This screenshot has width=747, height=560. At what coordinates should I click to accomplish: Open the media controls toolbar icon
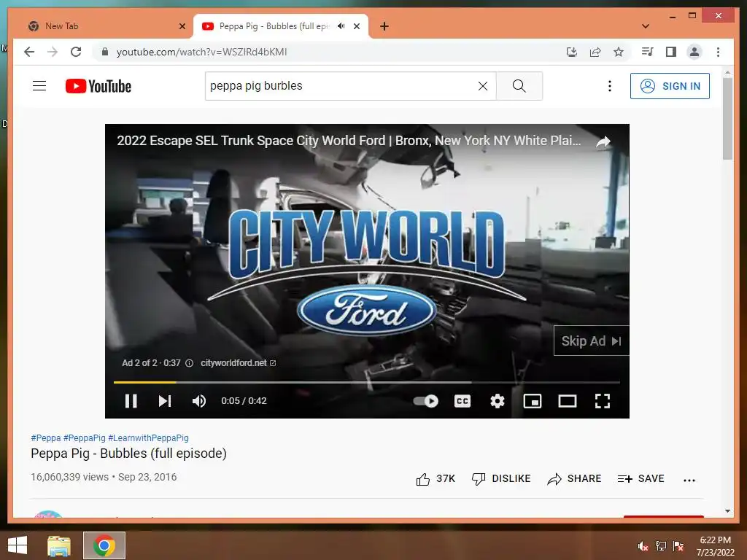[x=648, y=52]
